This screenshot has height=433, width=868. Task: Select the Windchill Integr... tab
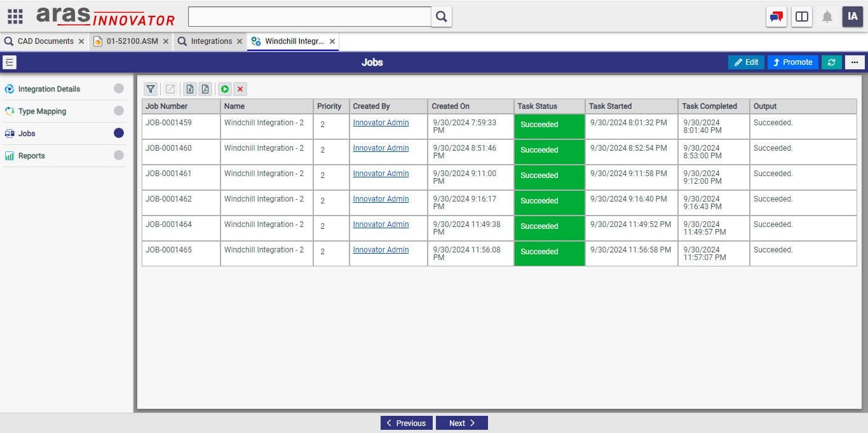tap(294, 41)
